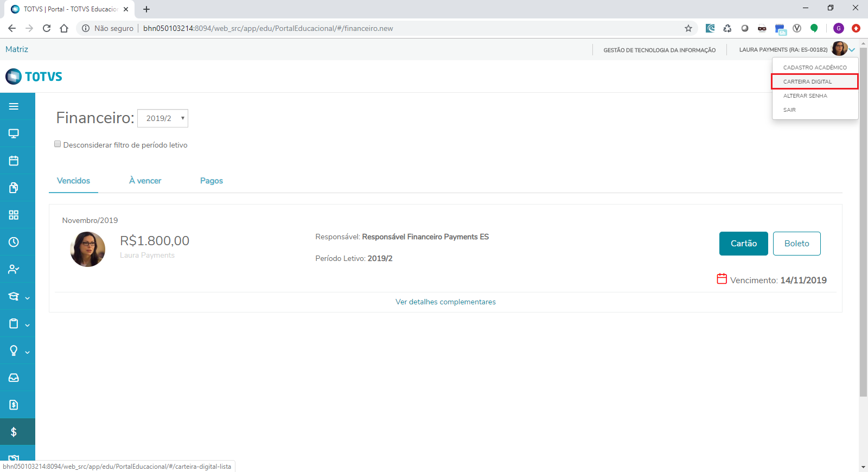Click the user avatar in header

coord(840,49)
